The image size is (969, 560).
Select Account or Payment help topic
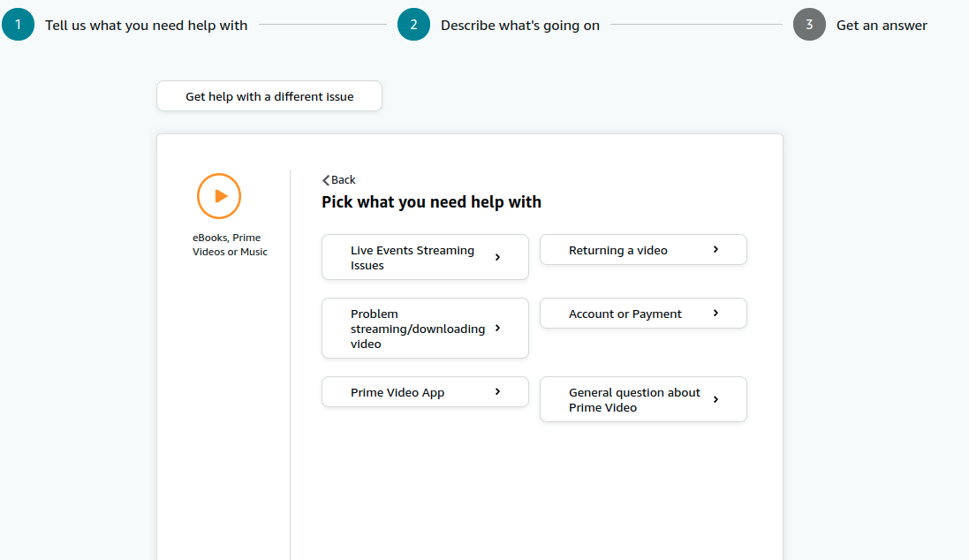(x=625, y=314)
